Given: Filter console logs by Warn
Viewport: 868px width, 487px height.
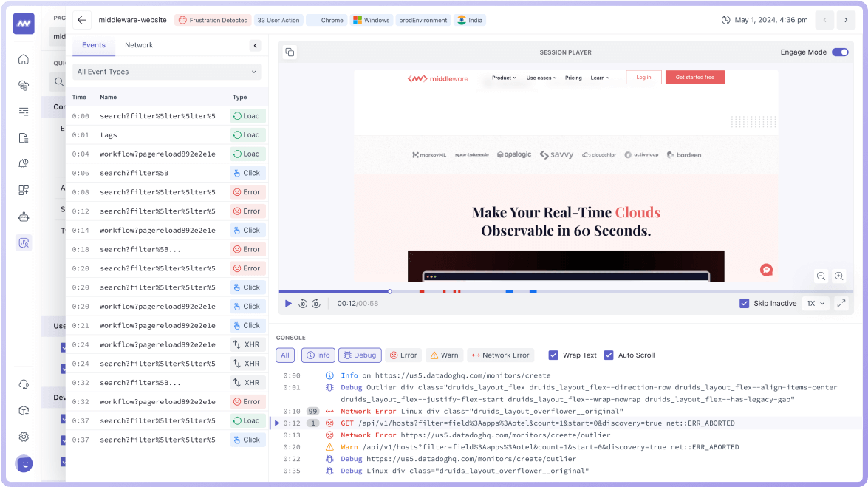Looking at the screenshot, I should click(444, 355).
